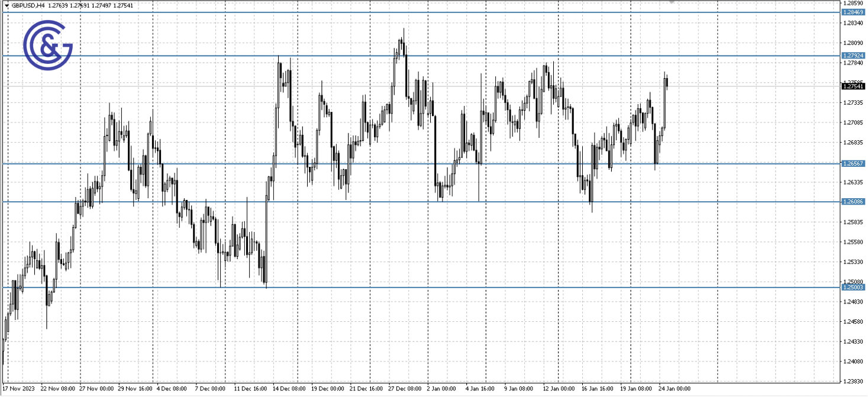The image size is (868, 397).
Task: Select the GBPUSD,H4 symbol label
Action: [x=27, y=4]
